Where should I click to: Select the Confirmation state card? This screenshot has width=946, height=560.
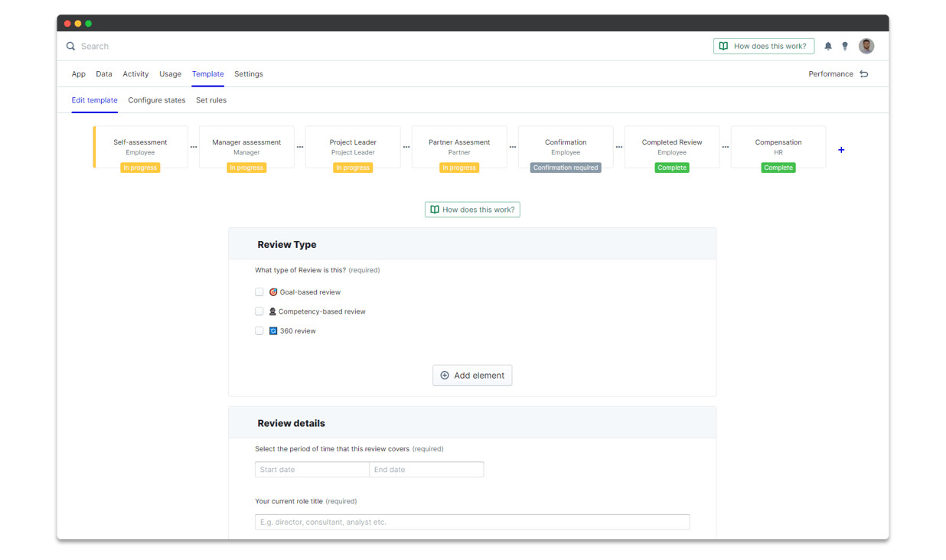566,147
